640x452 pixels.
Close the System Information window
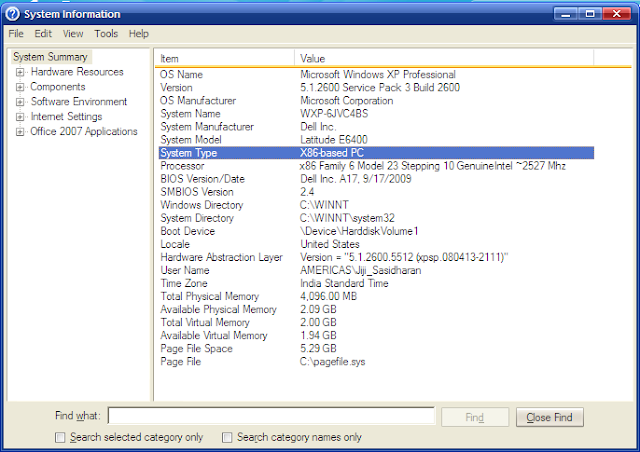point(617,14)
